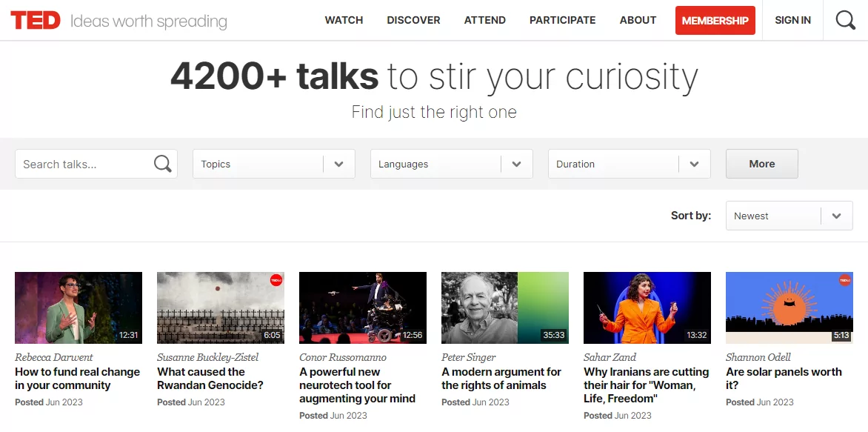Open 'A powerful new neurotech tool' title
This screenshot has width=868, height=432.
358,385
